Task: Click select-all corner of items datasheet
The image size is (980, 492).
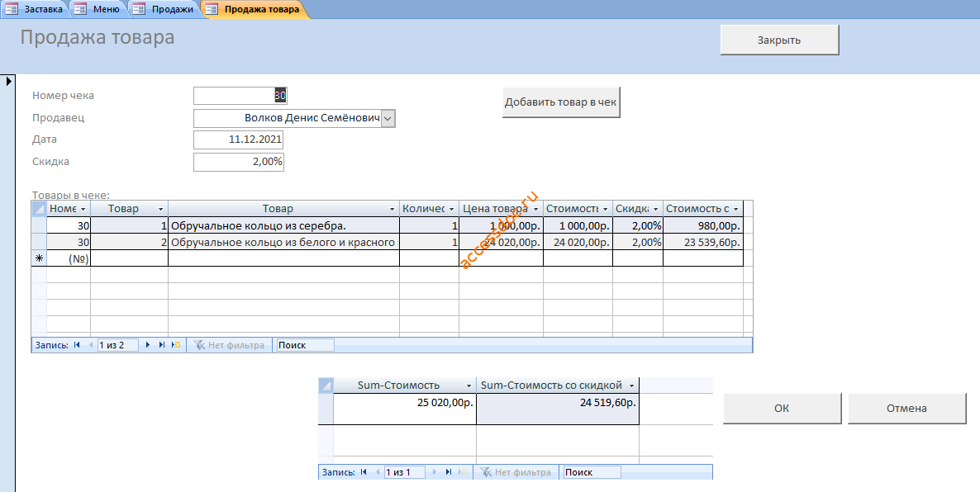Action: pos(40,209)
